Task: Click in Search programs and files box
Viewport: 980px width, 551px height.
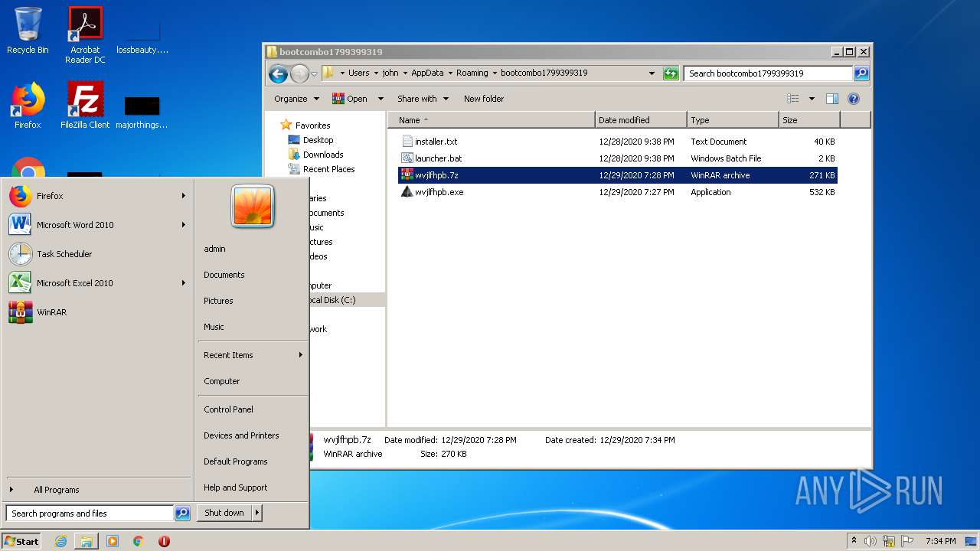Action: pos(90,514)
